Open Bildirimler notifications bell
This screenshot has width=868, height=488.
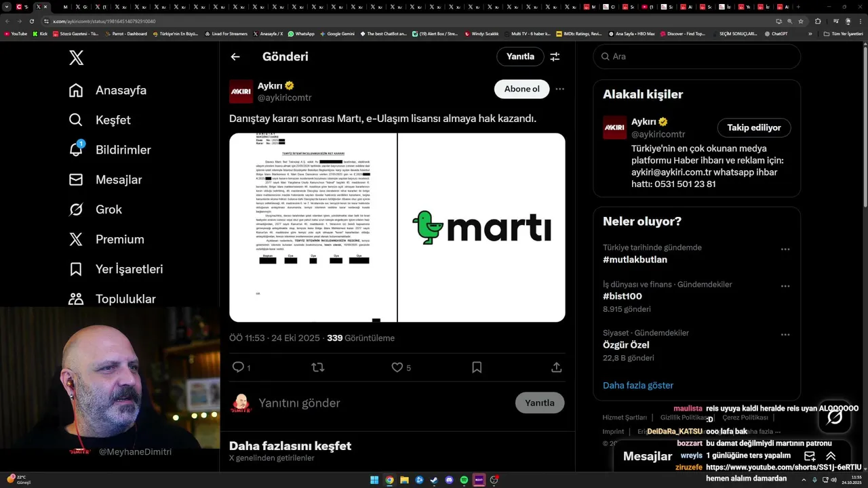(110, 150)
